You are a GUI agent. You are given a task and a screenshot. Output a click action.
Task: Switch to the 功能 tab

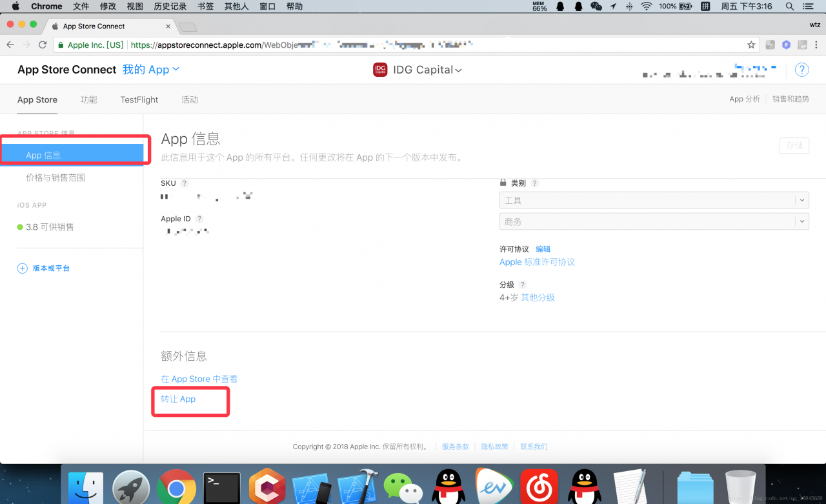pyautogui.click(x=89, y=99)
